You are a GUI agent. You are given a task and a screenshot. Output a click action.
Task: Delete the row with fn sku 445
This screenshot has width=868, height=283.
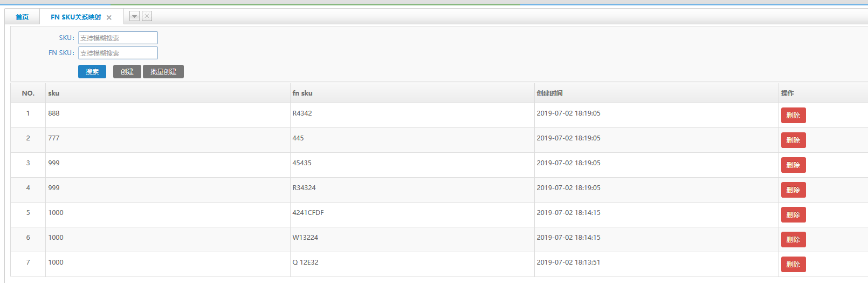793,140
